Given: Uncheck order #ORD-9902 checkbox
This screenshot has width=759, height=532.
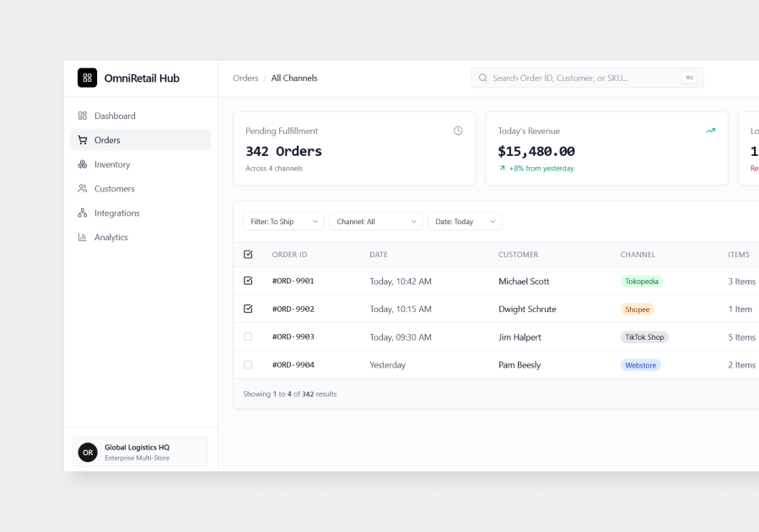Looking at the screenshot, I should coord(248,309).
